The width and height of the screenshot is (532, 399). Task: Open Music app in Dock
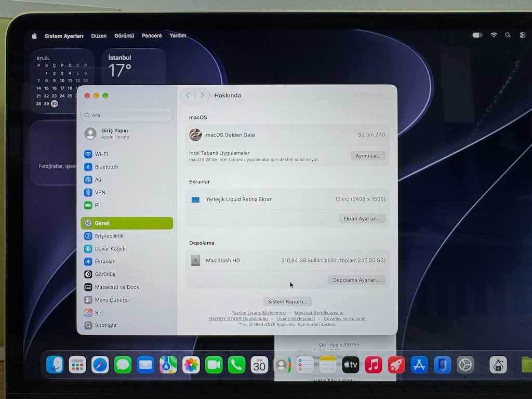[373, 365]
